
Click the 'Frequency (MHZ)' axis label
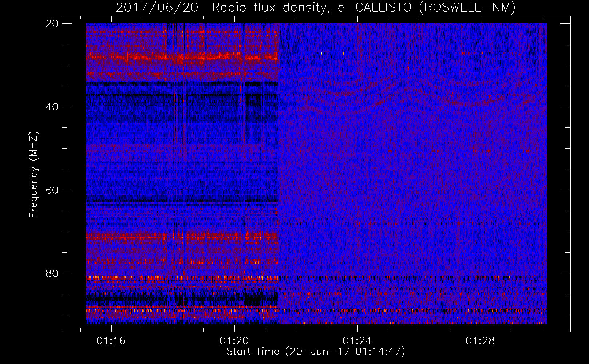[33, 175]
